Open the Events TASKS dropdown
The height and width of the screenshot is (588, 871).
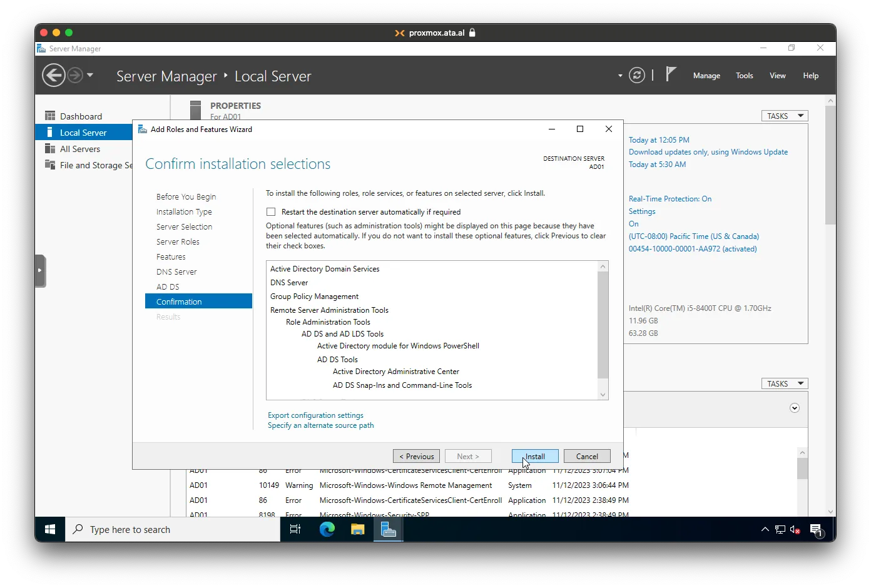[785, 383]
